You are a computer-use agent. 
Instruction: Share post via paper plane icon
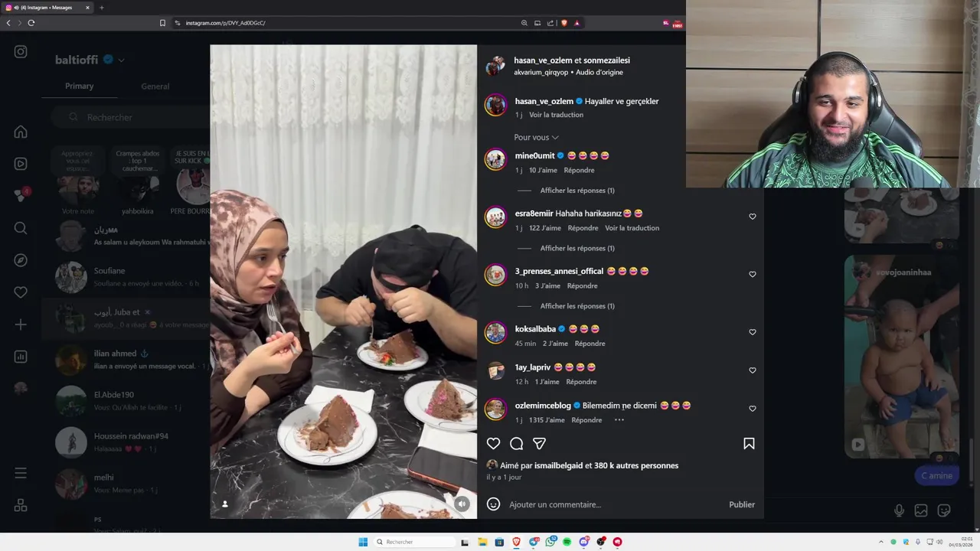point(539,444)
